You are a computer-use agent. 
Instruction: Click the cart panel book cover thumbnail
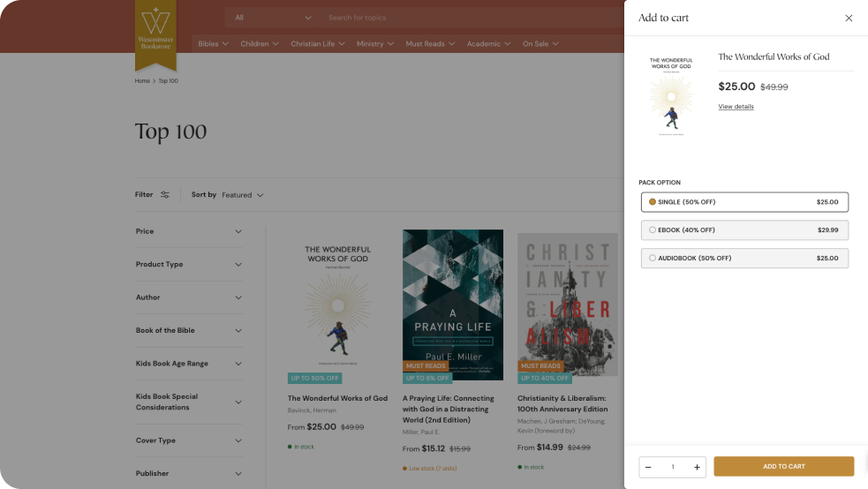(671, 96)
